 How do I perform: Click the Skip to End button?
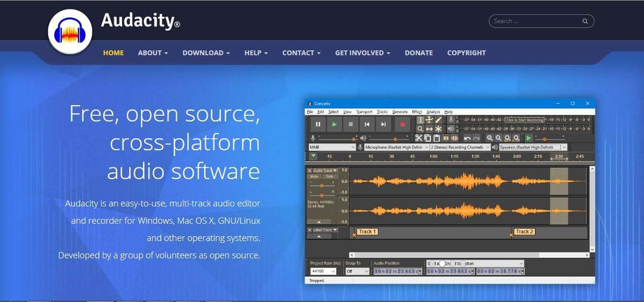(x=383, y=125)
